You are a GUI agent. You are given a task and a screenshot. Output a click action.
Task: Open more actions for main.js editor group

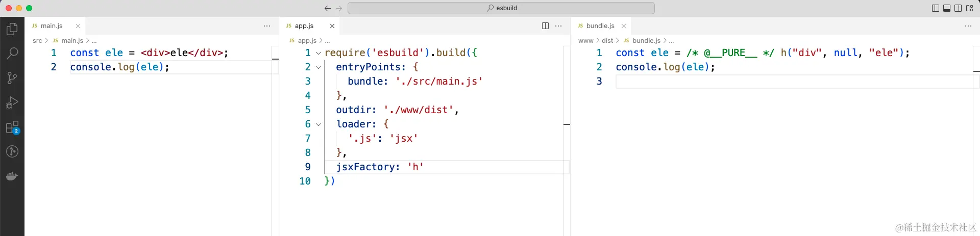pos(267,26)
